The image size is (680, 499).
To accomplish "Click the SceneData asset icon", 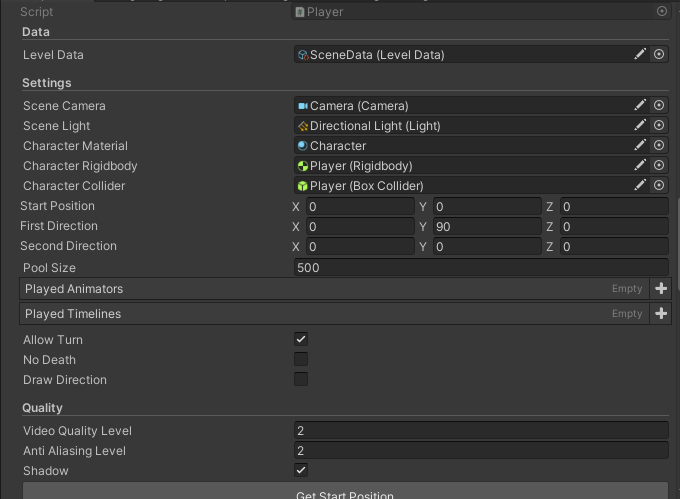I will click(303, 55).
